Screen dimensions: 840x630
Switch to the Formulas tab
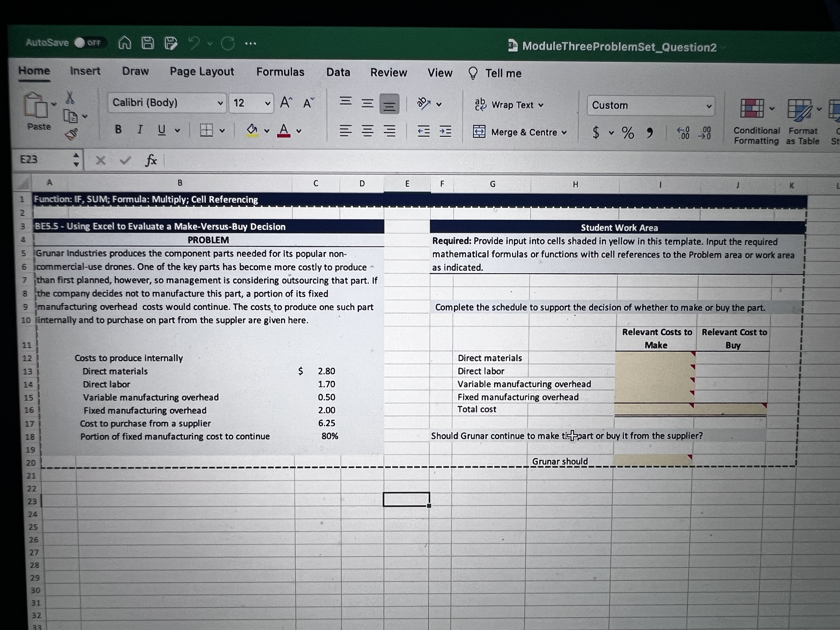click(280, 72)
